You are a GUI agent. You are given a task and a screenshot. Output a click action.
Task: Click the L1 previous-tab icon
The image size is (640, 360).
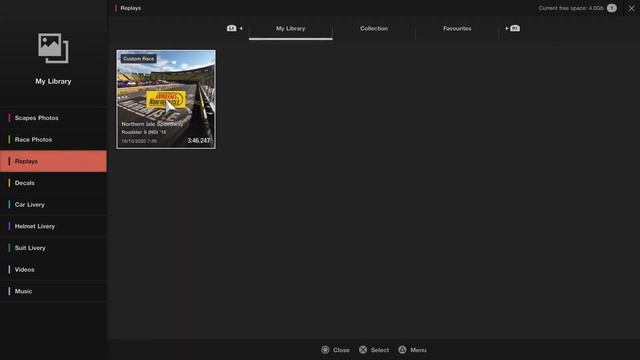pos(231,28)
